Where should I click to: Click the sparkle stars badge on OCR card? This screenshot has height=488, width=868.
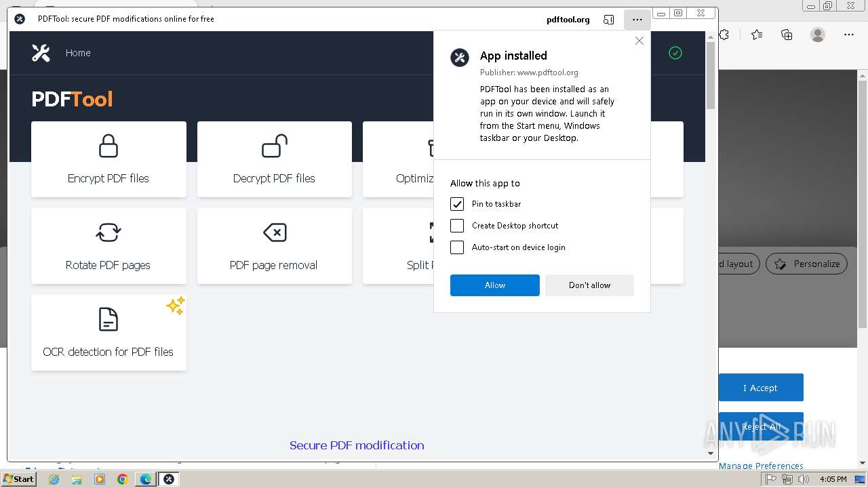click(176, 306)
